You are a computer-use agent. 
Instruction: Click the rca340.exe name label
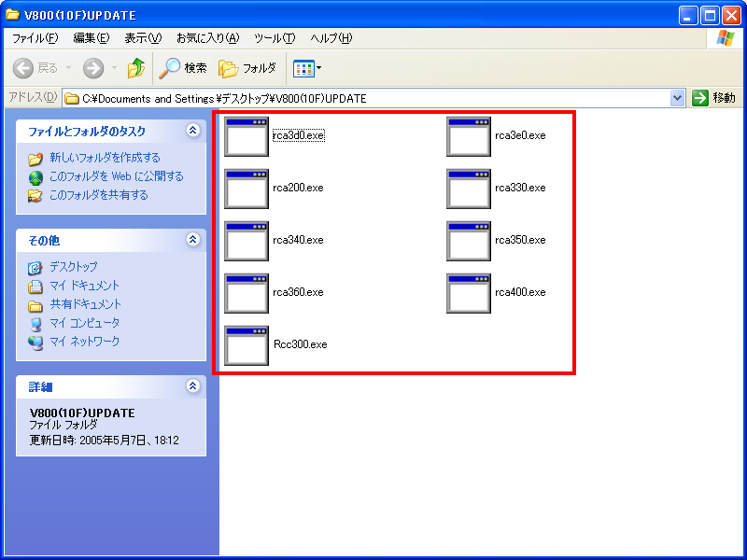[x=298, y=240]
